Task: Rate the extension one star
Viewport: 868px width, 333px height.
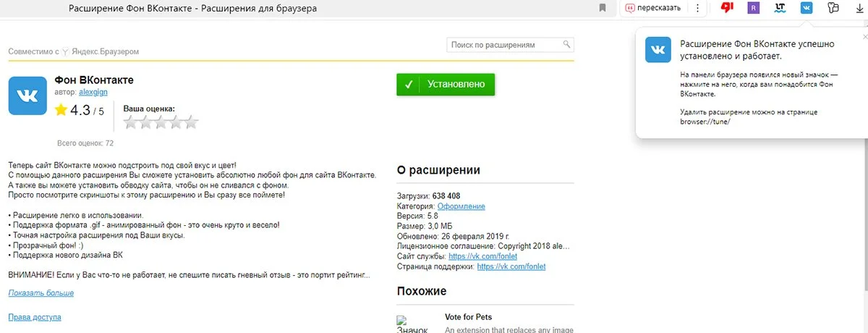Action: (x=131, y=122)
